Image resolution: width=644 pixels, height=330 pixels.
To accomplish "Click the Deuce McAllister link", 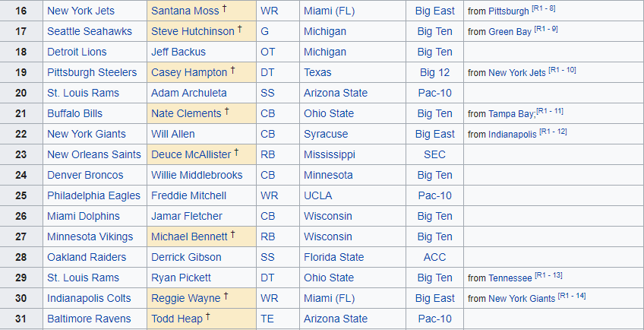I will point(191,155).
